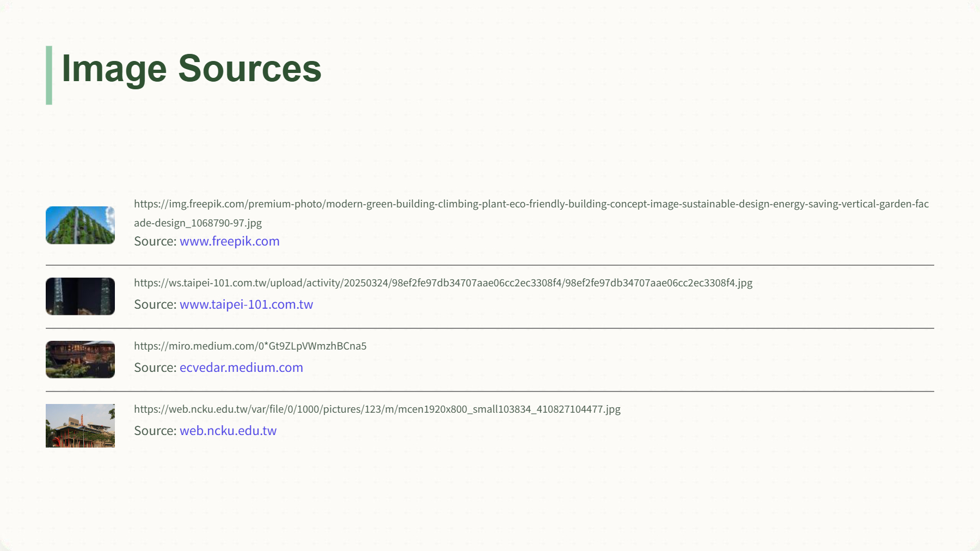980x551 pixels.
Task: Follow the ecvedar.medium.com source link
Action: [241, 368]
